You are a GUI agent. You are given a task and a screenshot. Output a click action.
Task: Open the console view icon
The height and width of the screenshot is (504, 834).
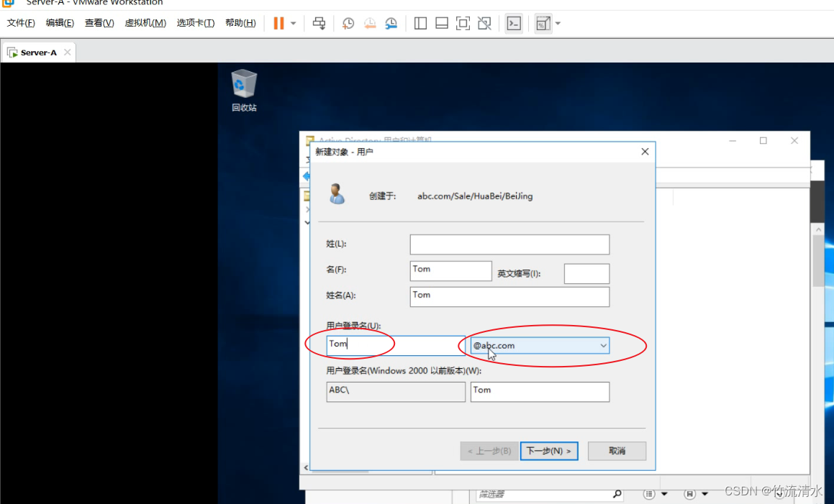(514, 23)
